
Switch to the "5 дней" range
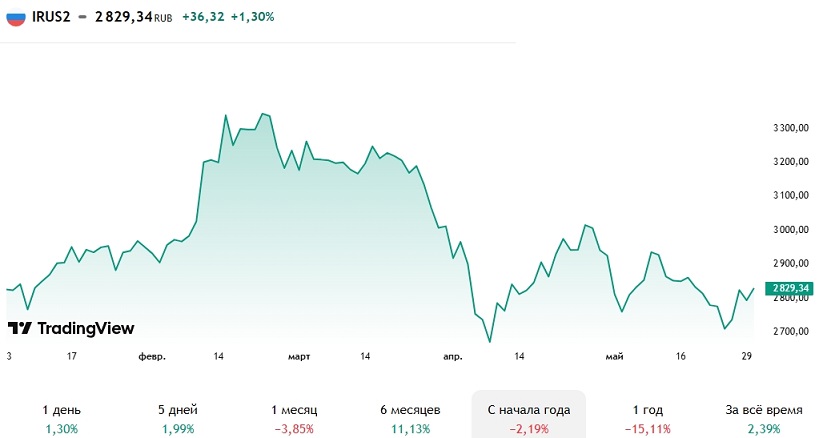point(177,419)
